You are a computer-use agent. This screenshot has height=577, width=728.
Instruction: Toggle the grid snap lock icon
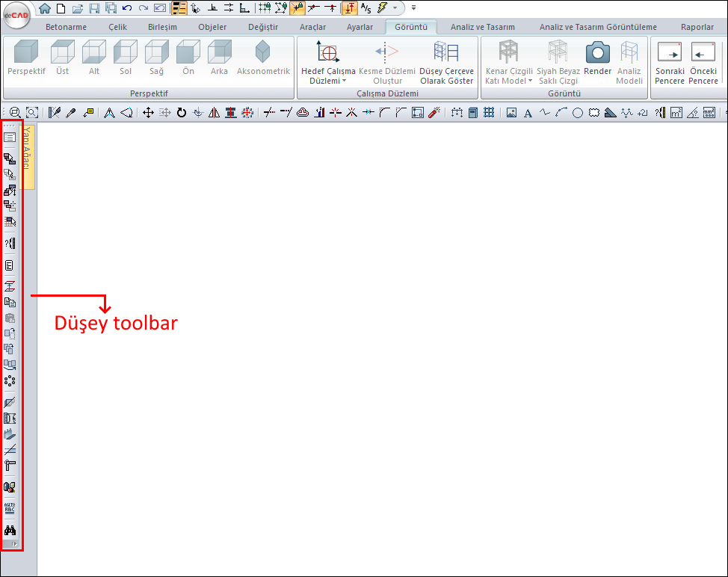point(265,8)
